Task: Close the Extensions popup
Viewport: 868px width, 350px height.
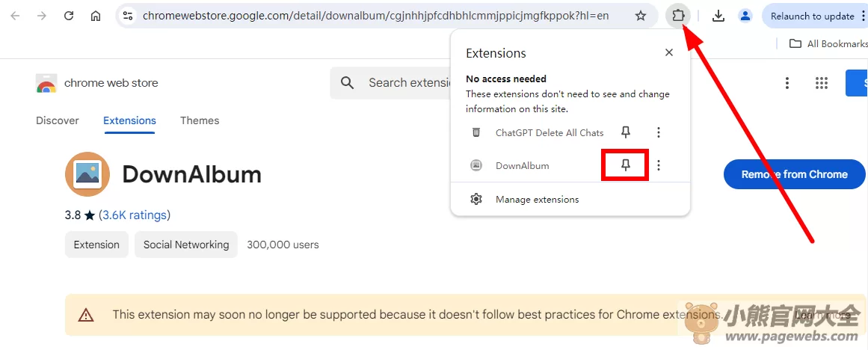Action: (x=668, y=52)
